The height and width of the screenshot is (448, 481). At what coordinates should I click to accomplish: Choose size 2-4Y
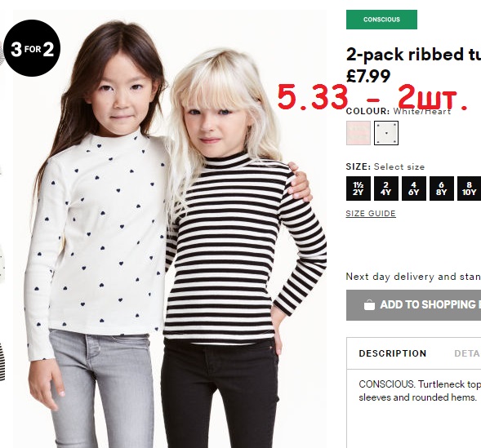click(x=386, y=189)
